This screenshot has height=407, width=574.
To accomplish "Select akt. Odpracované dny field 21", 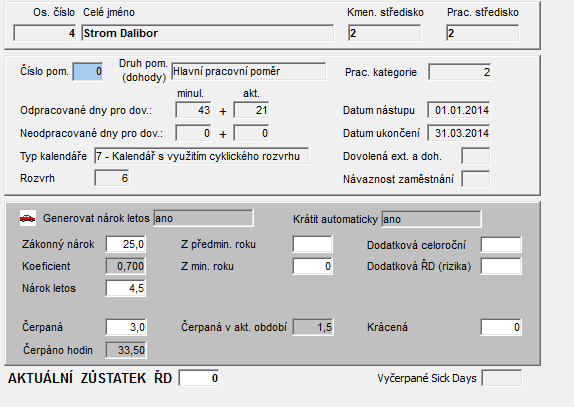I will [x=251, y=110].
